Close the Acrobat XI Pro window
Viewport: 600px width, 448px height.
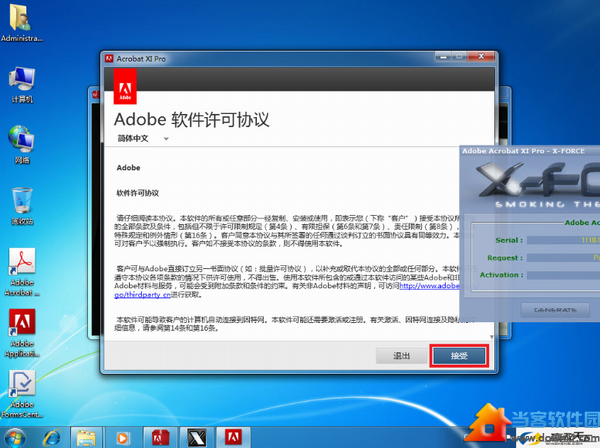[481, 57]
